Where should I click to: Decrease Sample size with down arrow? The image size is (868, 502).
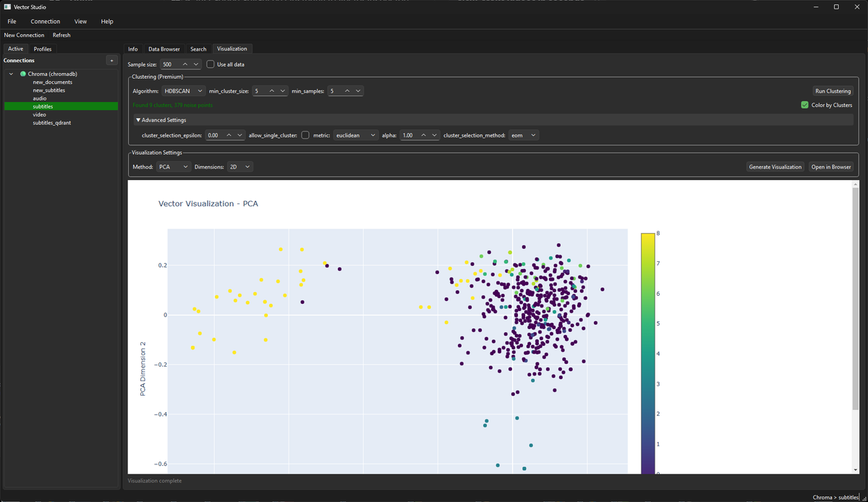tap(196, 64)
